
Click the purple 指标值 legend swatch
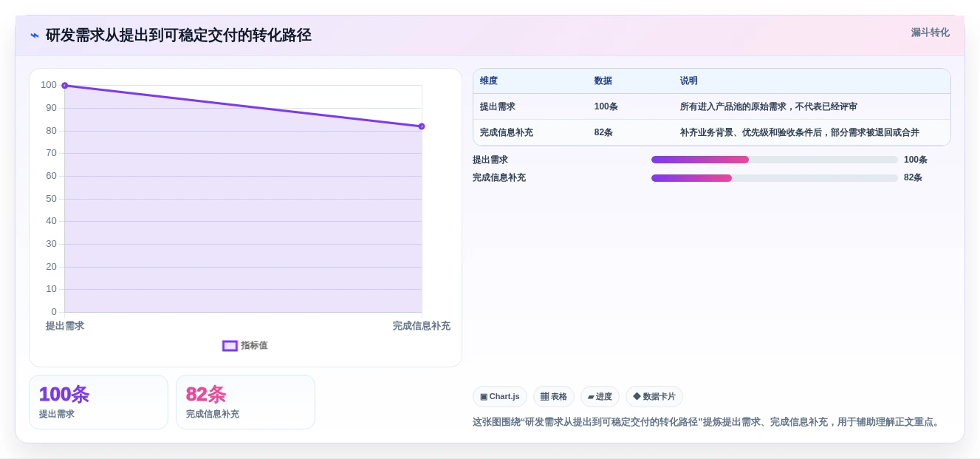(230, 346)
